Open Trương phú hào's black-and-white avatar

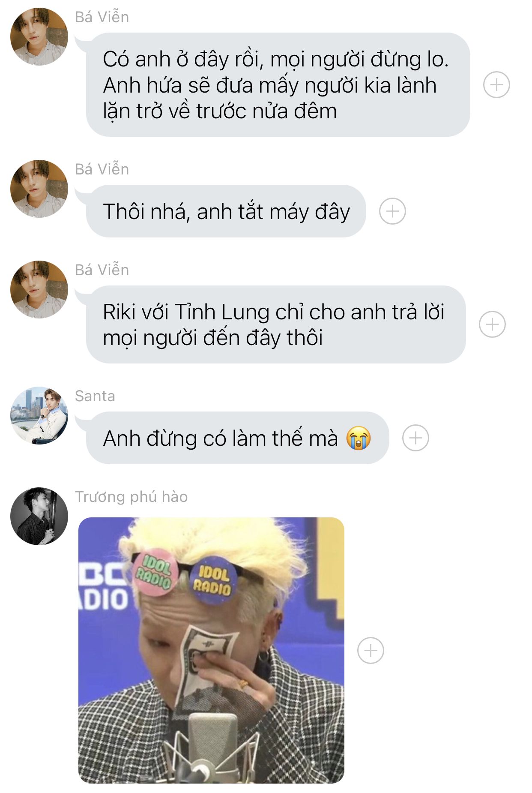pyautogui.click(x=39, y=516)
